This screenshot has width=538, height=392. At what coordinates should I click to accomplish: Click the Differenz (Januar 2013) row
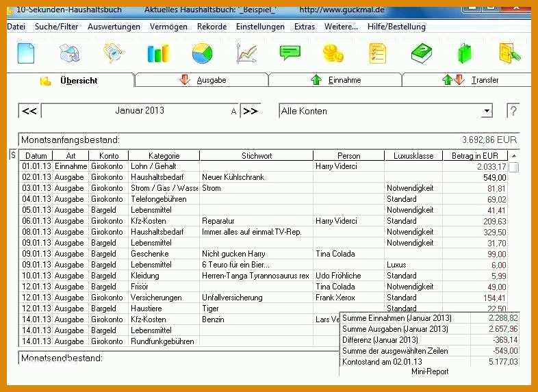pos(430,340)
